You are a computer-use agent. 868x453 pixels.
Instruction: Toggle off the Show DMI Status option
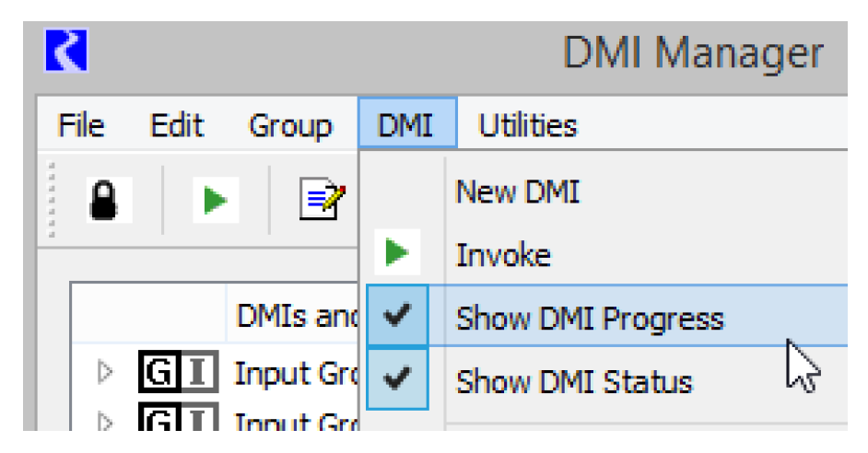pyautogui.click(x=573, y=380)
